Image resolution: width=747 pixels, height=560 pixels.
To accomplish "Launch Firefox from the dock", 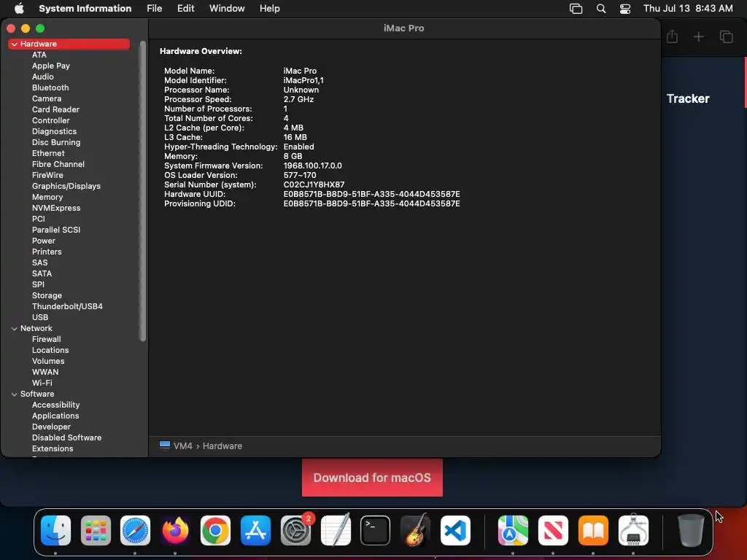I will pyautogui.click(x=175, y=530).
